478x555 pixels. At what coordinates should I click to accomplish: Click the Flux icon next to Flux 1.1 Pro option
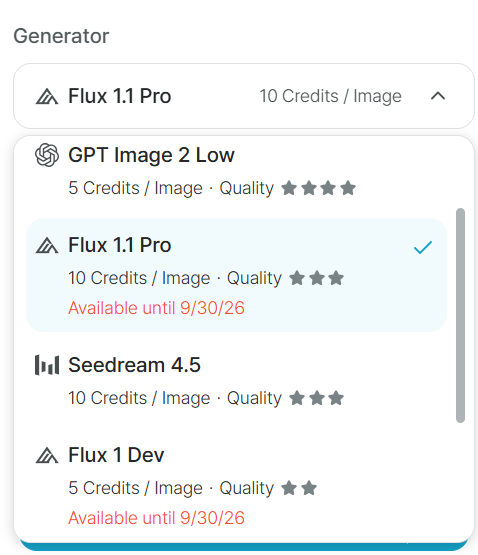(x=47, y=246)
